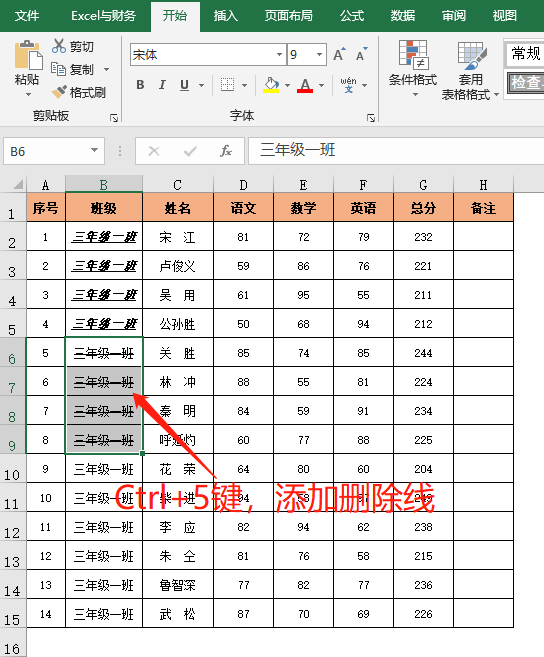544x657 pixels.
Task: Select 数学 score cell 95
Action: coord(303,295)
